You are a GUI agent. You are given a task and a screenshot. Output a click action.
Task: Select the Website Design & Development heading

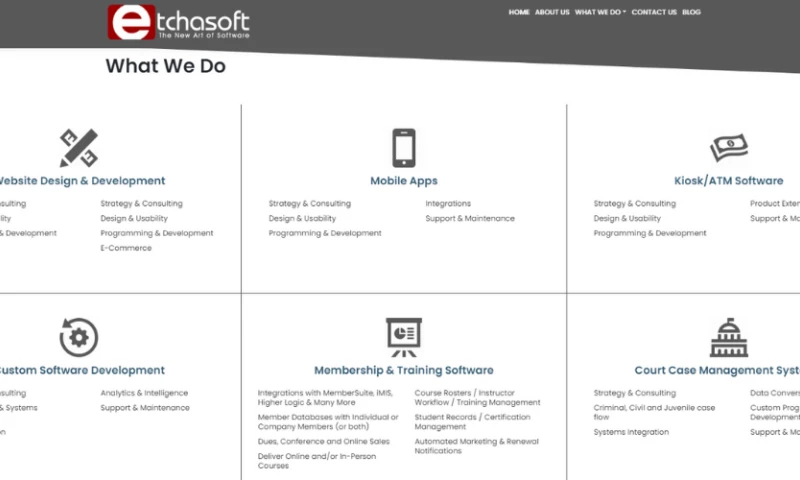(80, 181)
